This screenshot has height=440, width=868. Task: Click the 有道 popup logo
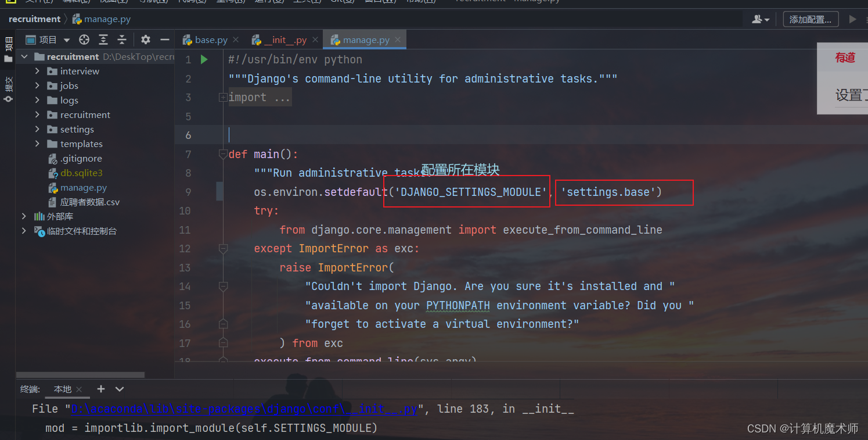coord(845,58)
